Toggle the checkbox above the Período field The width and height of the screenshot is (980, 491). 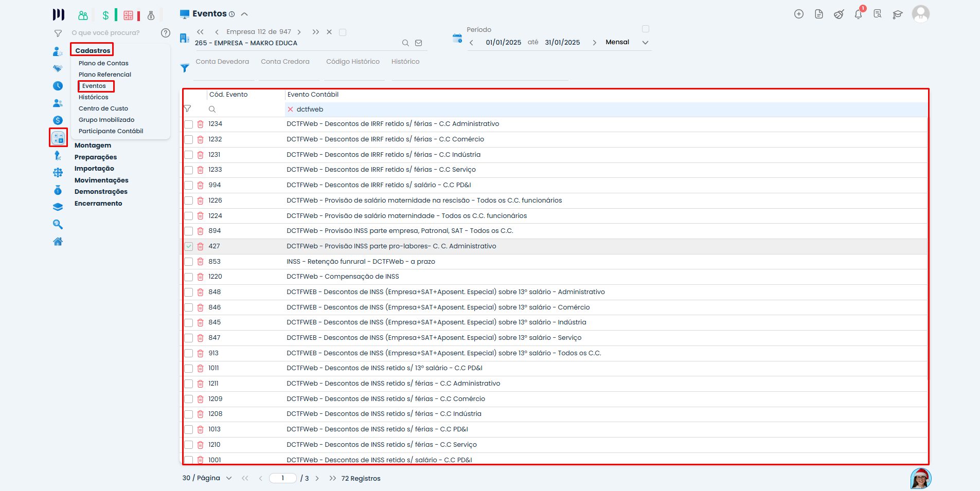pyautogui.click(x=646, y=29)
